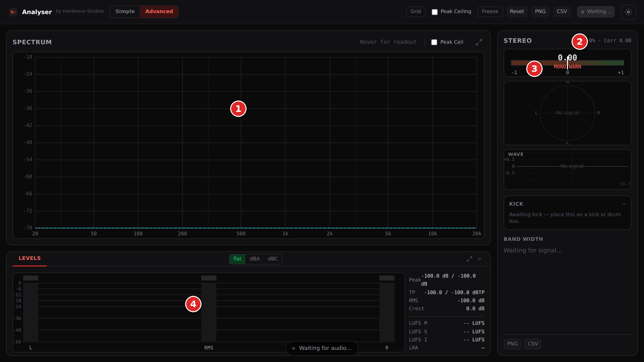Expand the Levels panel to fullscreen
Screen dimensions: 644x362
coord(469,259)
